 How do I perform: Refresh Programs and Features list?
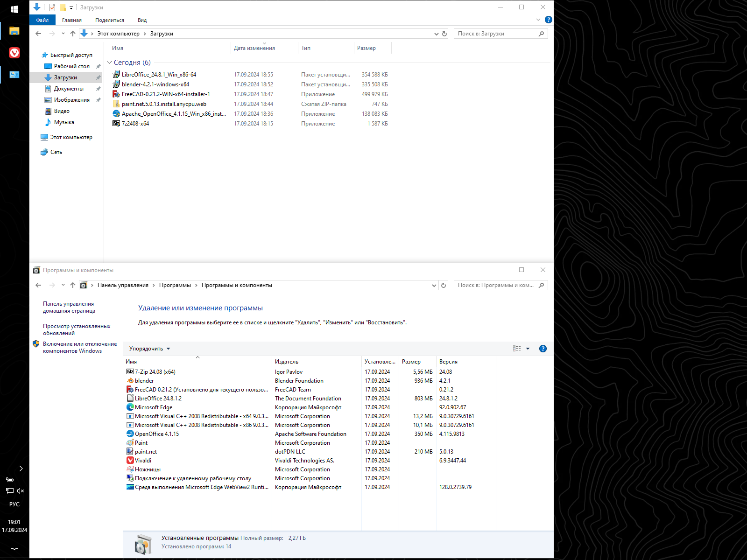coord(444,285)
